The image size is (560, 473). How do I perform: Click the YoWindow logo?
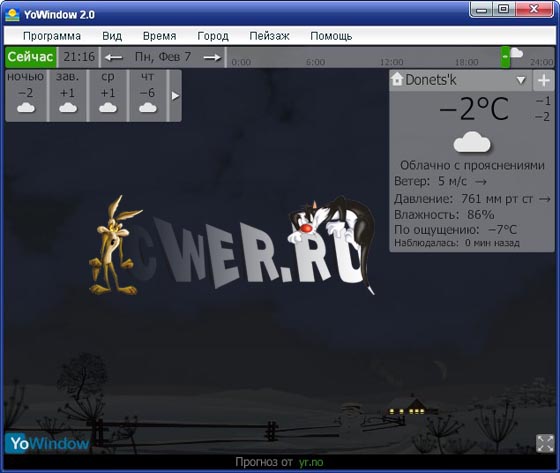click(x=47, y=443)
